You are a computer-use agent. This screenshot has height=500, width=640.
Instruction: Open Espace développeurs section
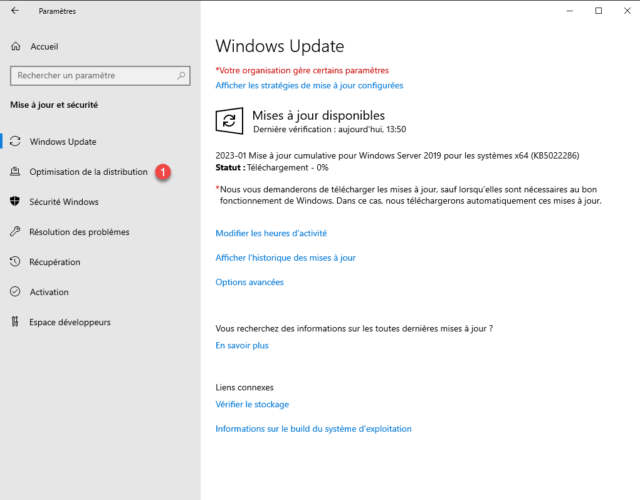[70, 322]
